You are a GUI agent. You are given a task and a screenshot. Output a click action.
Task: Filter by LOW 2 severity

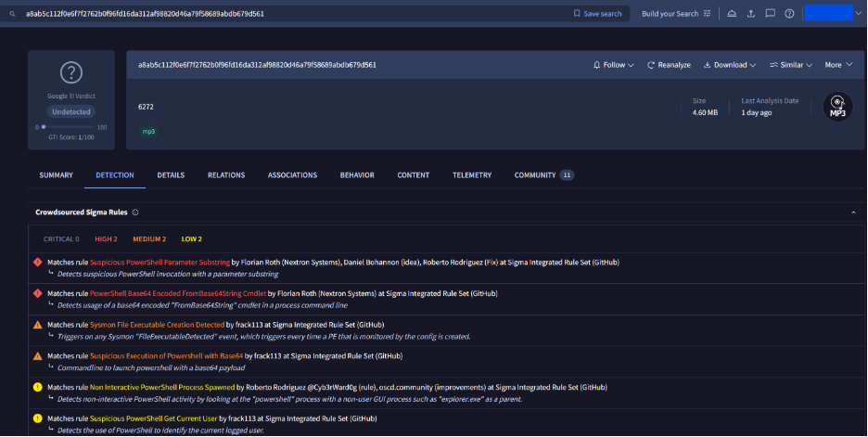coord(192,239)
